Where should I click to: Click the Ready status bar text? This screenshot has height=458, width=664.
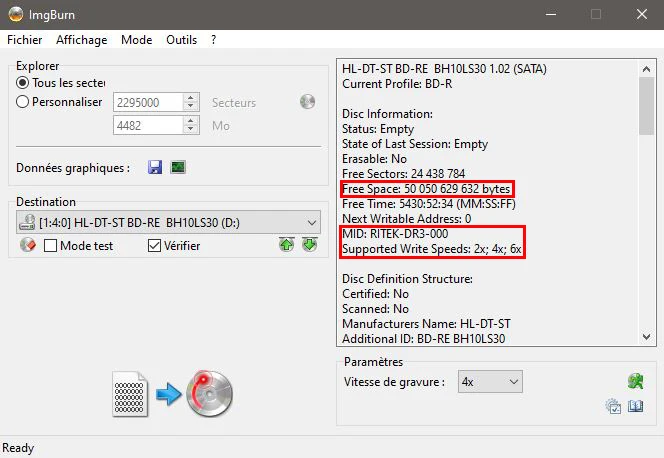click(18, 448)
